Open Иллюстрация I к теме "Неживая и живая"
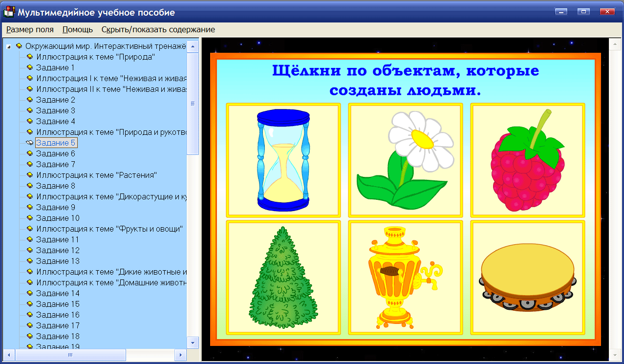 pyautogui.click(x=111, y=78)
